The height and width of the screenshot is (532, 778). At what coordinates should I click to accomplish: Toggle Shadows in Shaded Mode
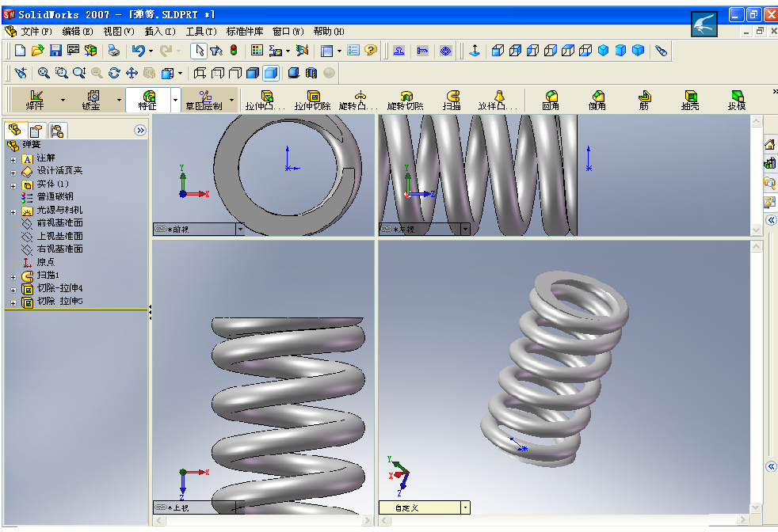[294, 74]
